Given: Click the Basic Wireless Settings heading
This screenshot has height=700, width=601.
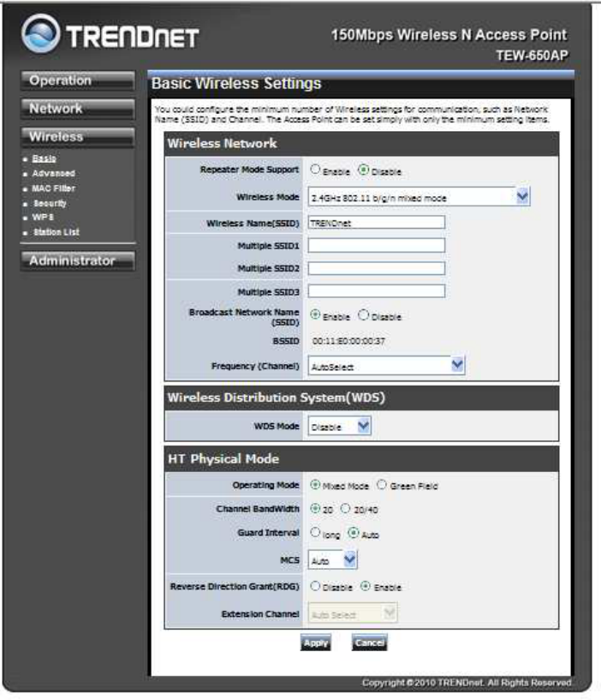Looking at the screenshot, I should pyautogui.click(x=236, y=83).
